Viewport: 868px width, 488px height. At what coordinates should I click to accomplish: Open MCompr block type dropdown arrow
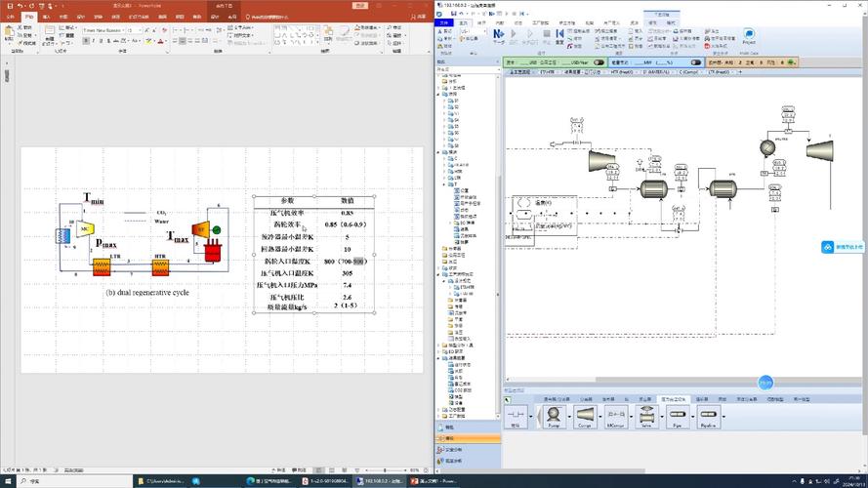(631, 416)
